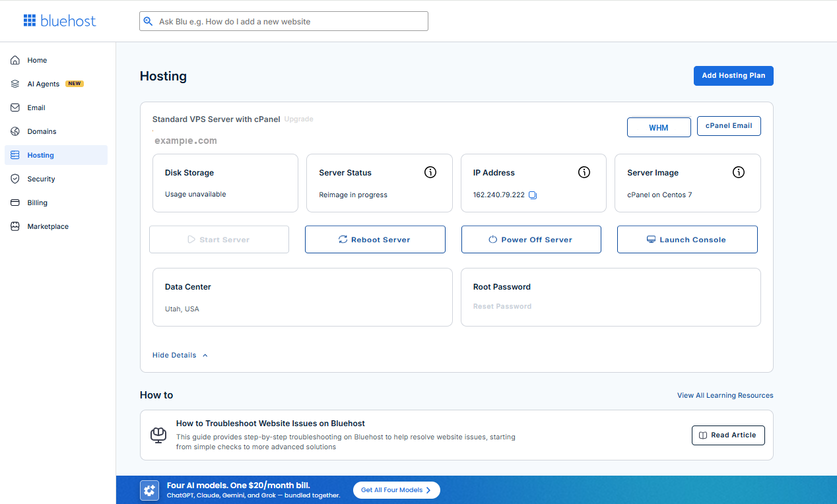Click the Upgrade link next to plan name

click(x=299, y=119)
